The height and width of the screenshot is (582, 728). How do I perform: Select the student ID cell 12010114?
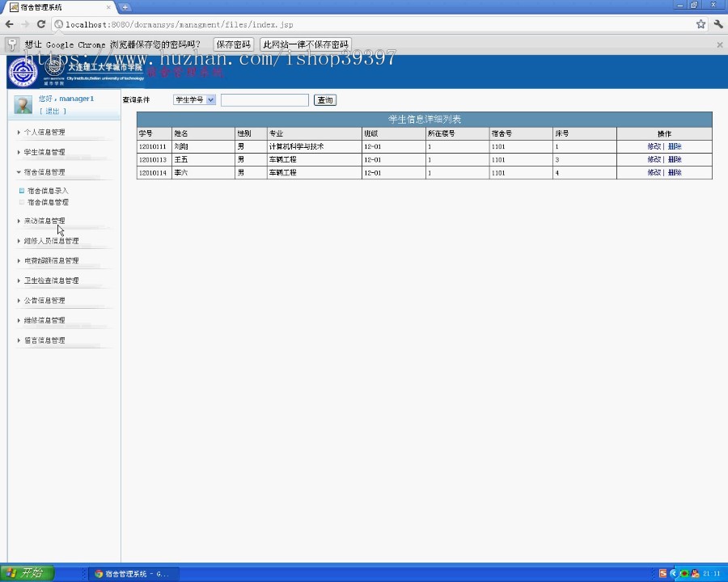(x=154, y=173)
